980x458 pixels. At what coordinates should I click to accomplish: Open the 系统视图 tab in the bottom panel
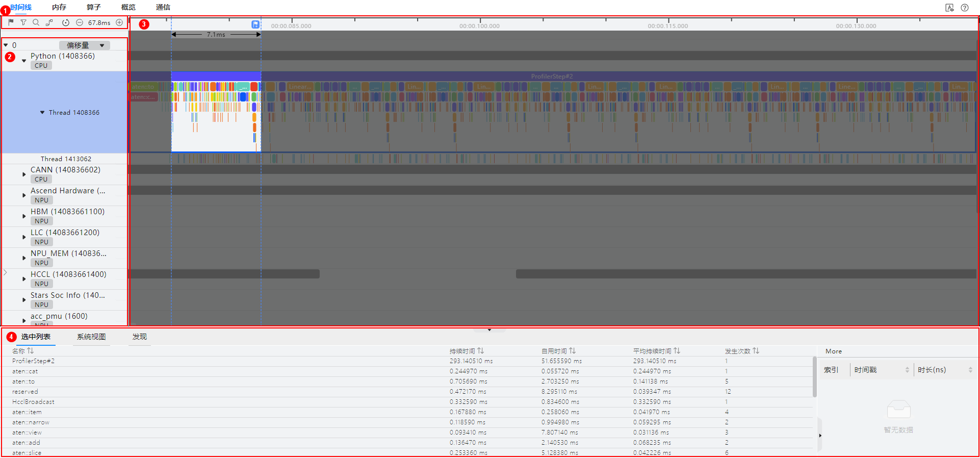pyautogui.click(x=91, y=337)
